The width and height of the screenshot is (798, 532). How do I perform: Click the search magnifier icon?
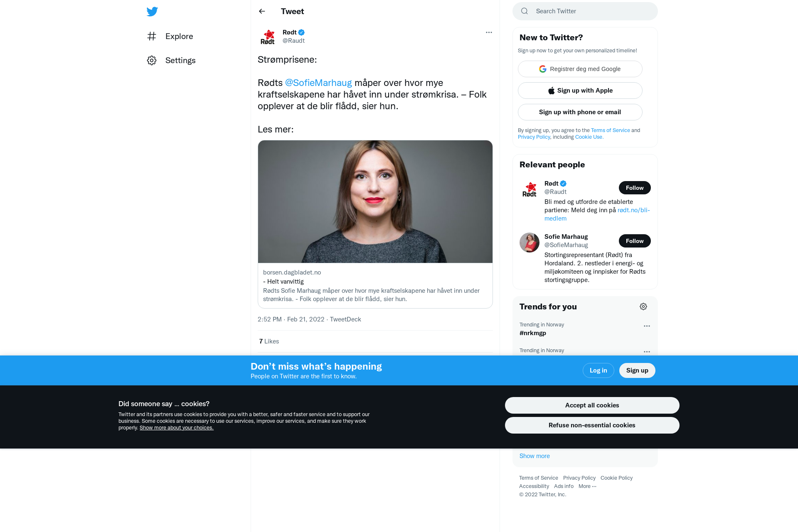point(525,11)
